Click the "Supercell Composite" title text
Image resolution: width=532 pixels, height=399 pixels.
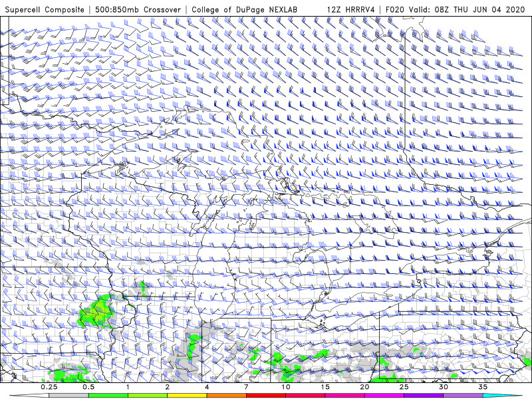pos(45,9)
